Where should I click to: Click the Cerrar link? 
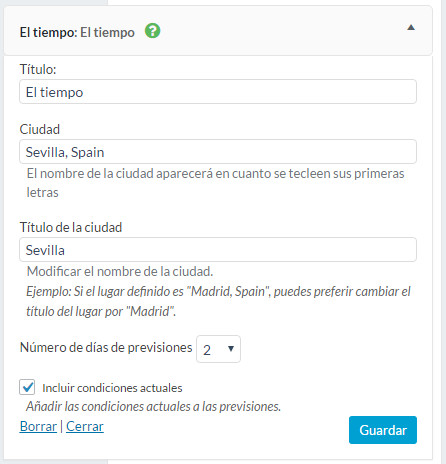[85, 426]
